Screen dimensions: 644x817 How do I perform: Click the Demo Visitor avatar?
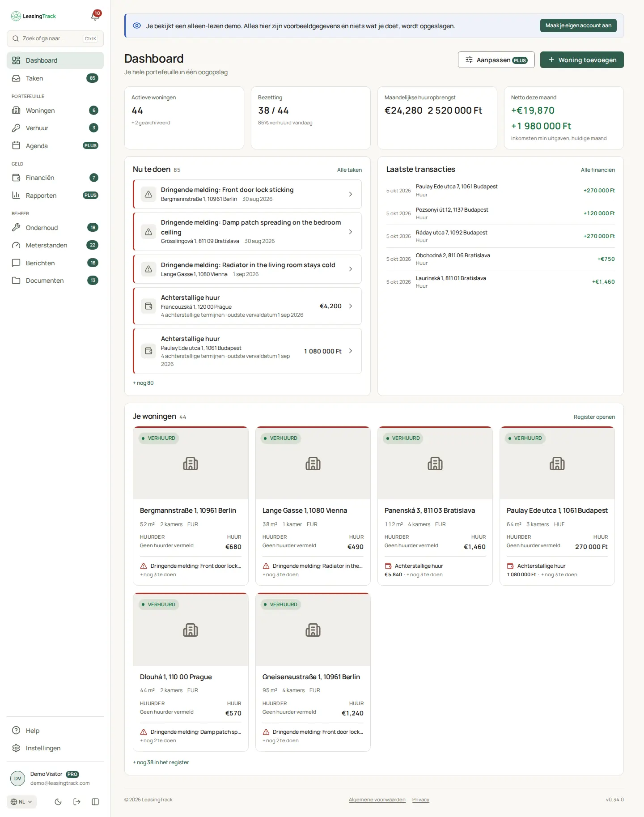coord(18,779)
